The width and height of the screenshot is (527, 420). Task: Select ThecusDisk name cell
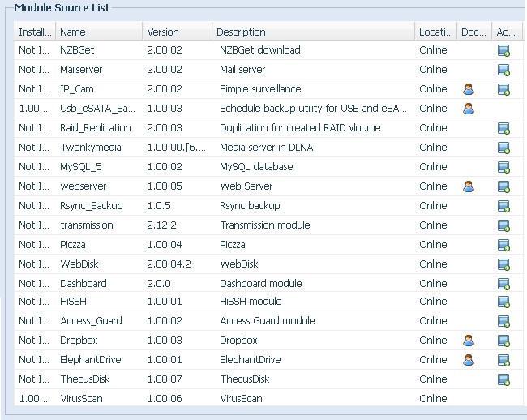coord(84,379)
